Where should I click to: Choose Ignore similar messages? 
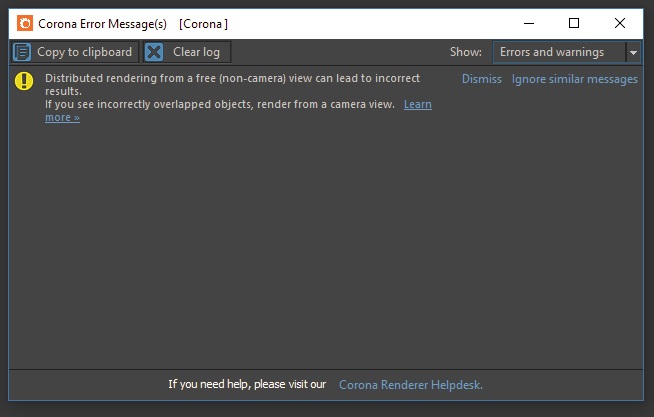point(574,79)
